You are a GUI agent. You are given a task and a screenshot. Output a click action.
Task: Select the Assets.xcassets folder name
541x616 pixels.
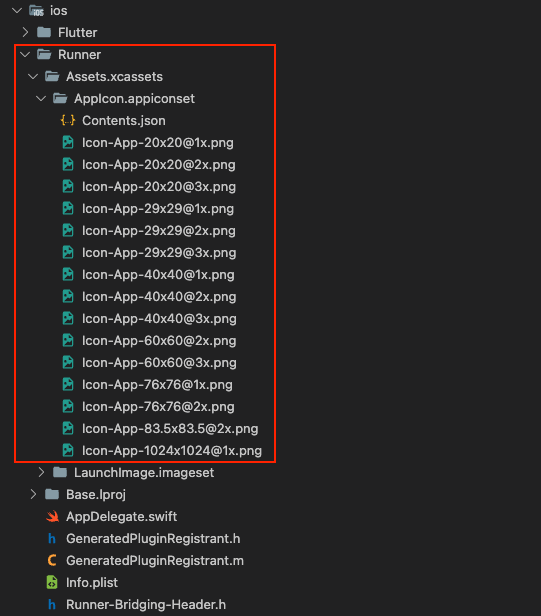tap(114, 77)
